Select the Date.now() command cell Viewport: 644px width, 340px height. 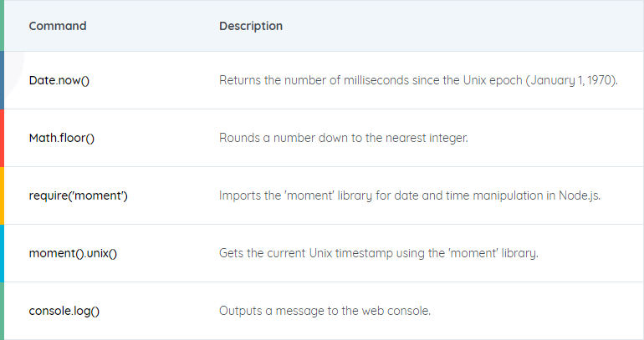(x=59, y=80)
